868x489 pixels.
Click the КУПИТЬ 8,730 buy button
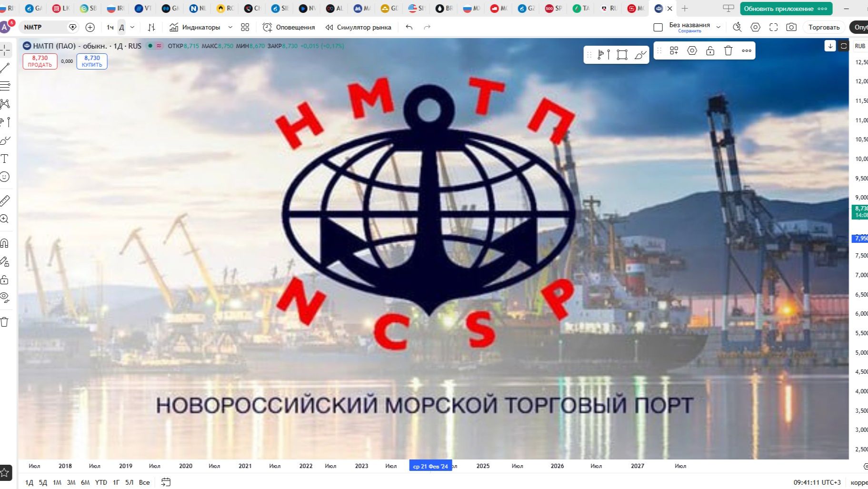click(x=92, y=61)
